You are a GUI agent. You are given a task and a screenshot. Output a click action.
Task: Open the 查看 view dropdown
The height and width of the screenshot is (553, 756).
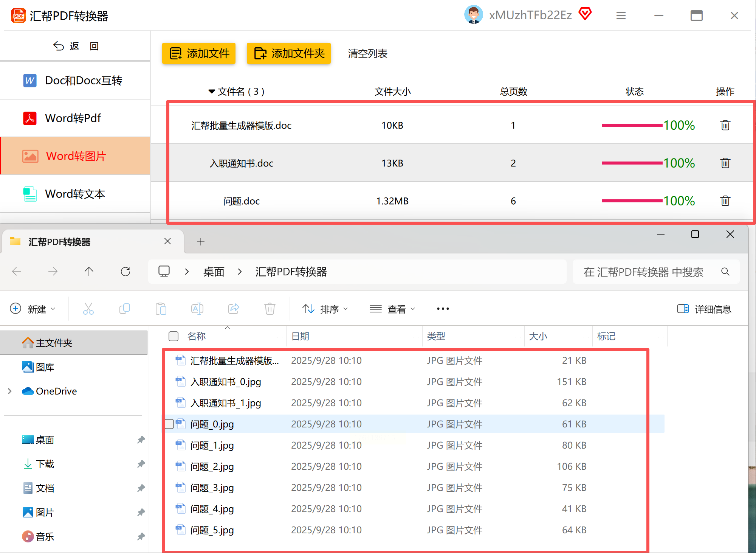[392, 309]
